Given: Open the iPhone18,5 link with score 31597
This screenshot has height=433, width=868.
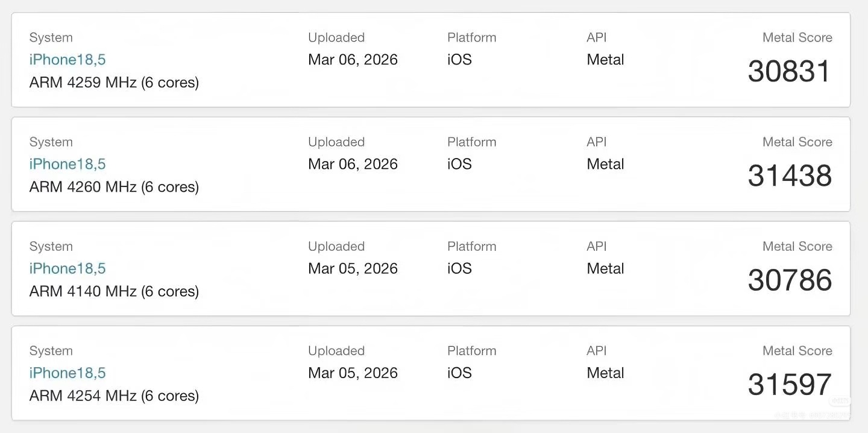Looking at the screenshot, I should (68, 373).
